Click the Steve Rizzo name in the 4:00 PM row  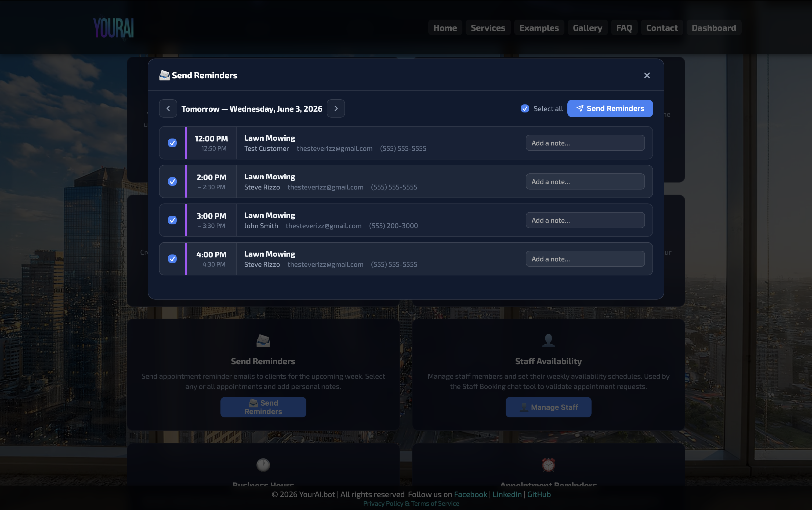click(262, 265)
